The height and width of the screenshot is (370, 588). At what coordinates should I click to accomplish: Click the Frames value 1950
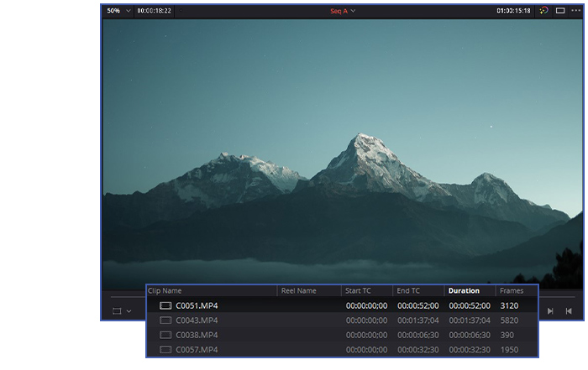click(x=509, y=349)
